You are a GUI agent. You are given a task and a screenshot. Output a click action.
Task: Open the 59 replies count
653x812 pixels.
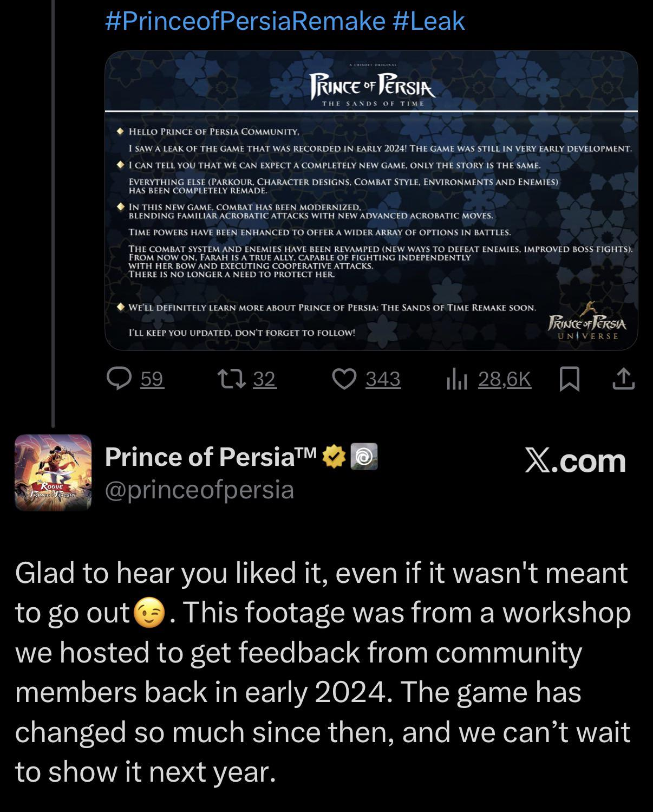click(x=152, y=379)
